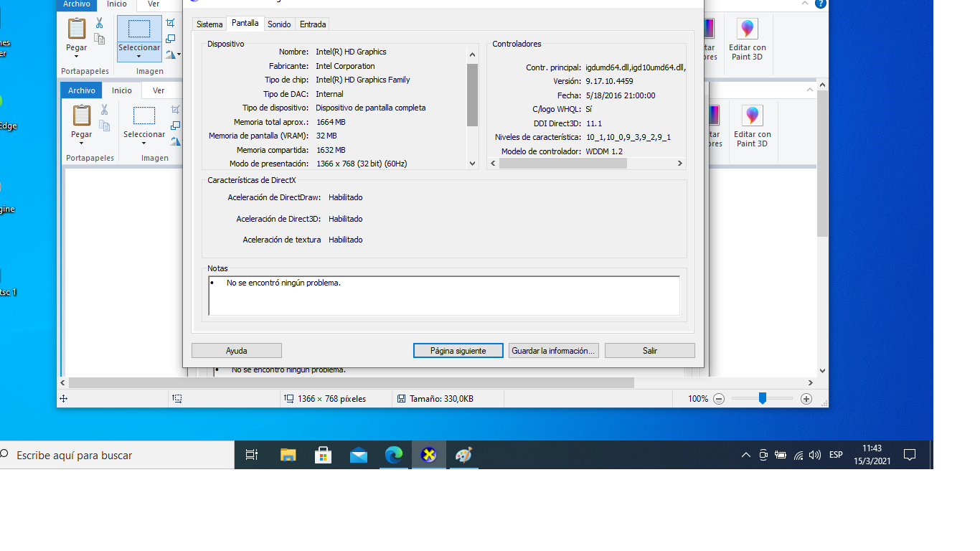Click Guardar la información button

(x=553, y=350)
